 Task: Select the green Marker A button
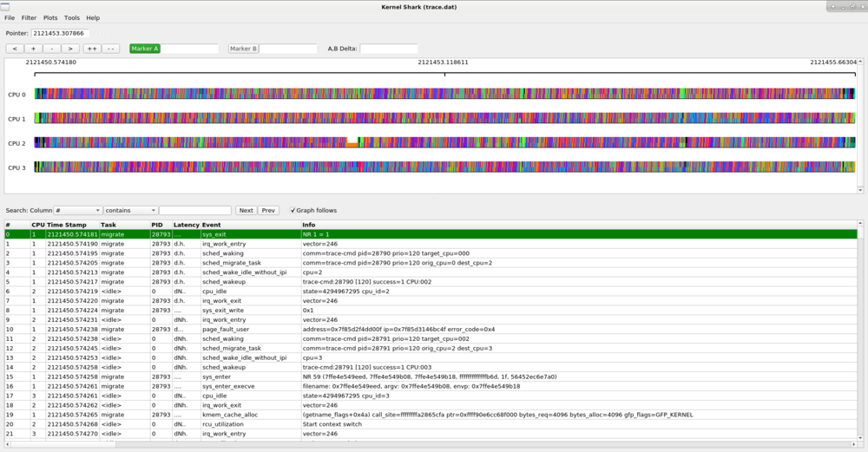[x=145, y=49]
